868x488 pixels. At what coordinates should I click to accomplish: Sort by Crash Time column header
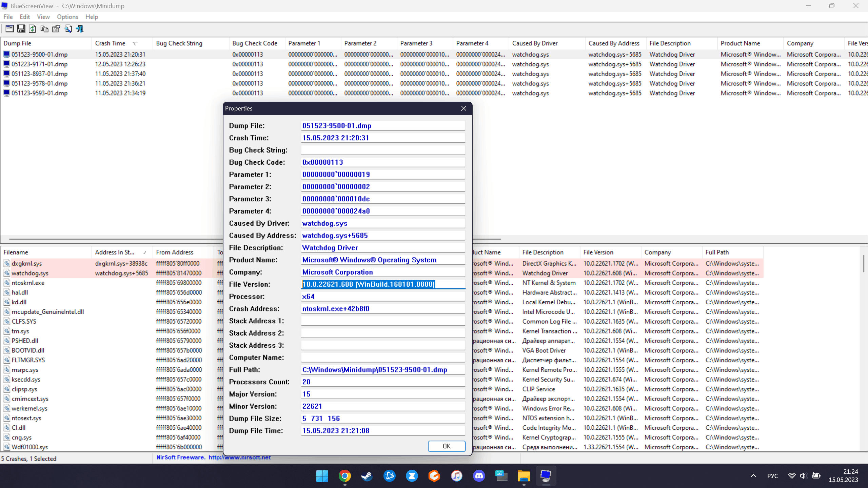click(122, 43)
